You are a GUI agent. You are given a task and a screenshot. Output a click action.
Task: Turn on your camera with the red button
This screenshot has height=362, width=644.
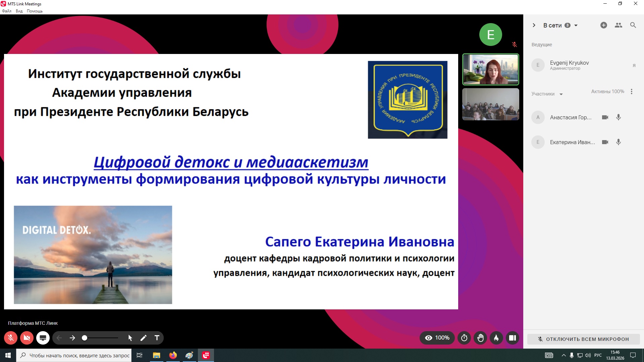pos(27,338)
